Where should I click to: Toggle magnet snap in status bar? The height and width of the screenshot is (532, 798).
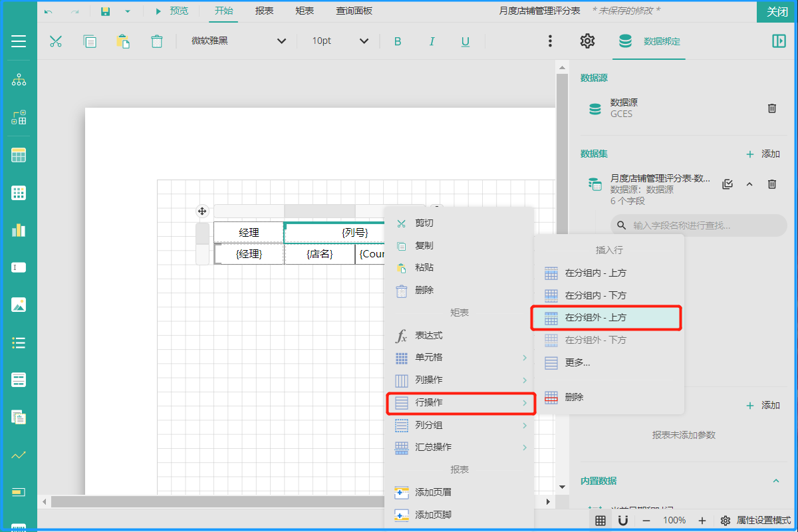[623, 520]
